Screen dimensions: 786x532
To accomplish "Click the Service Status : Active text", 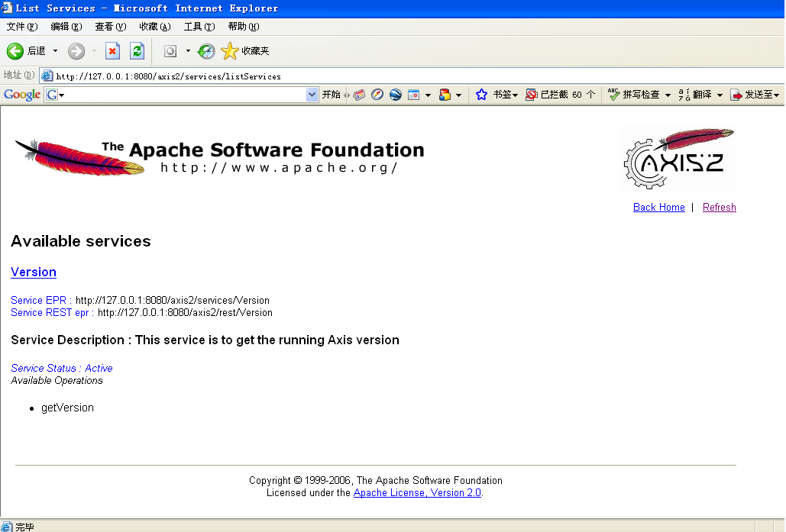I will click(62, 368).
